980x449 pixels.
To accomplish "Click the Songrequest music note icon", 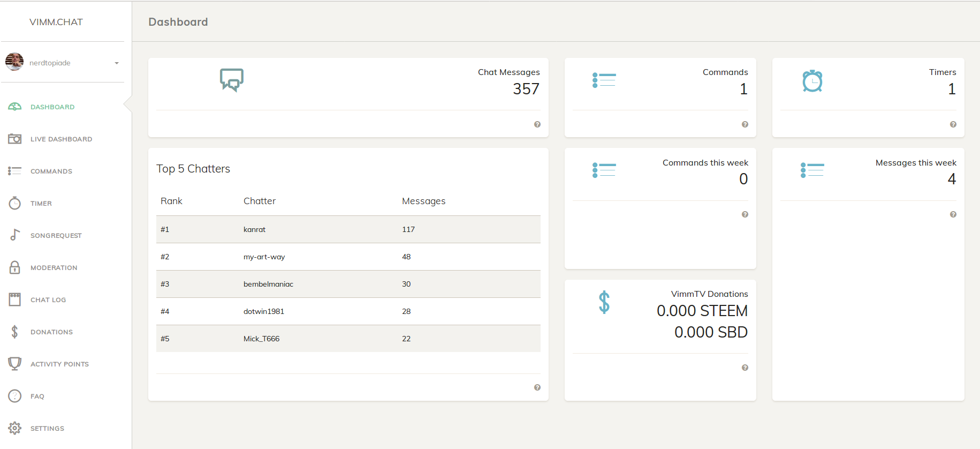I will pyautogui.click(x=15, y=235).
